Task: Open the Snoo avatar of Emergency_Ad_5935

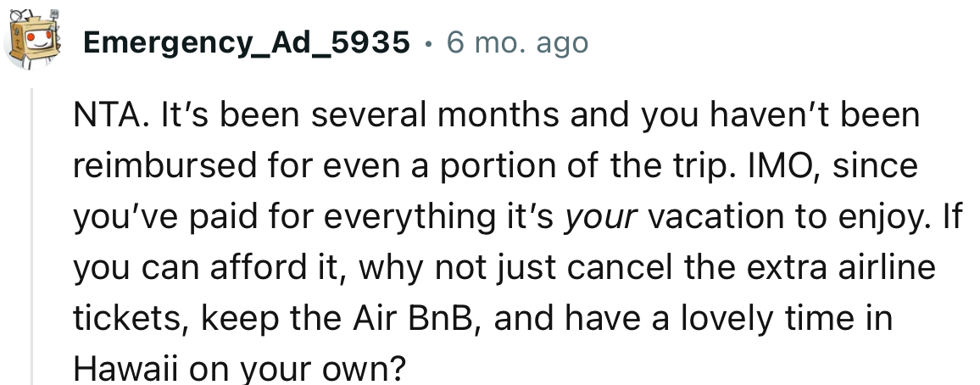Action: [x=32, y=38]
